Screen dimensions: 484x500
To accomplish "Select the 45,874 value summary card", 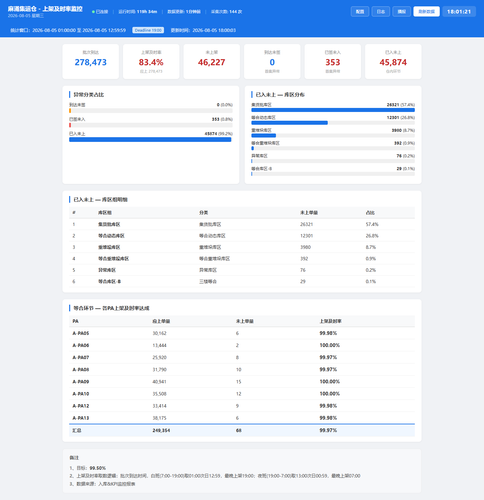I will click(393, 61).
